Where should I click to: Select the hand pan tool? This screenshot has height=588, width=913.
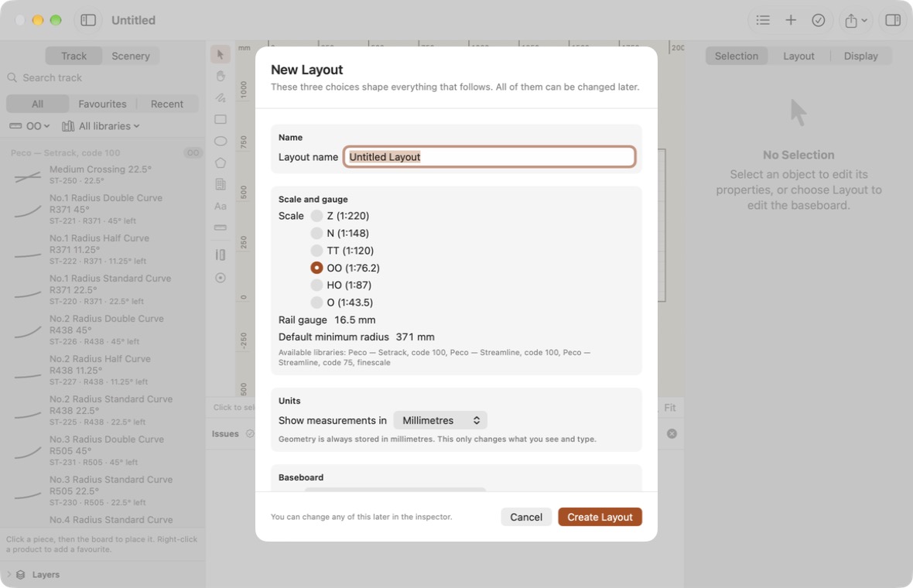pyautogui.click(x=220, y=76)
